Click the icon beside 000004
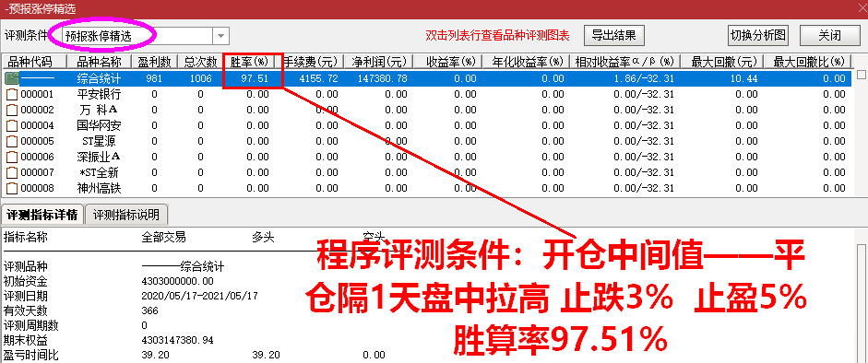The image size is (868, 363). 12,126
